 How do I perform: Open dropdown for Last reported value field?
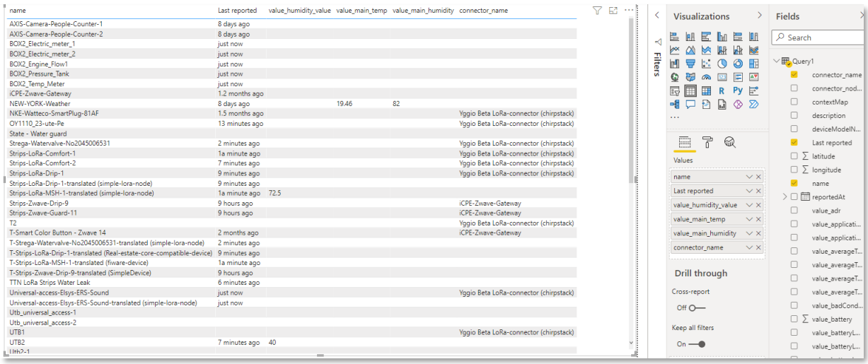click(x=749, y=191)
